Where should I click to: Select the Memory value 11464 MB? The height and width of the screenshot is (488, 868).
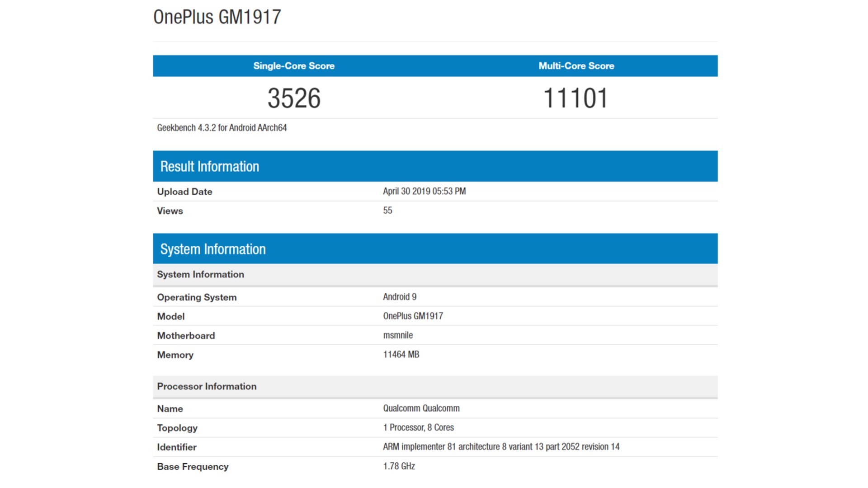pos(400,354)
